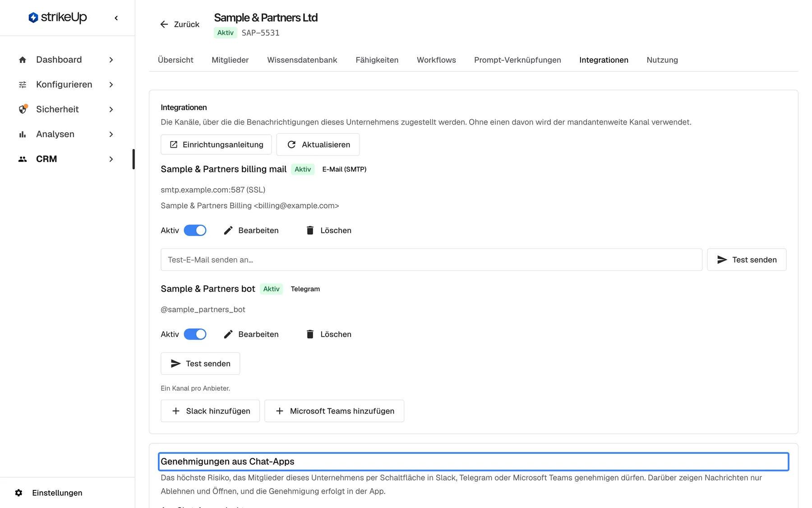The width and height of the screenshot is (812, 508).
Task: Click the Analysen bar chart icon
Action: pos(23,134)
